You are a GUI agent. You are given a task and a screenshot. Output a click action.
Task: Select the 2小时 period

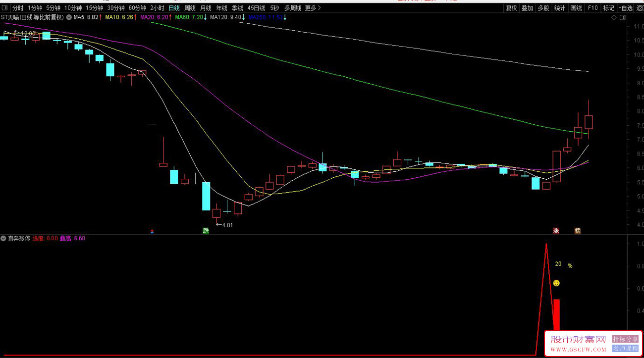click(x=157, y=8)
